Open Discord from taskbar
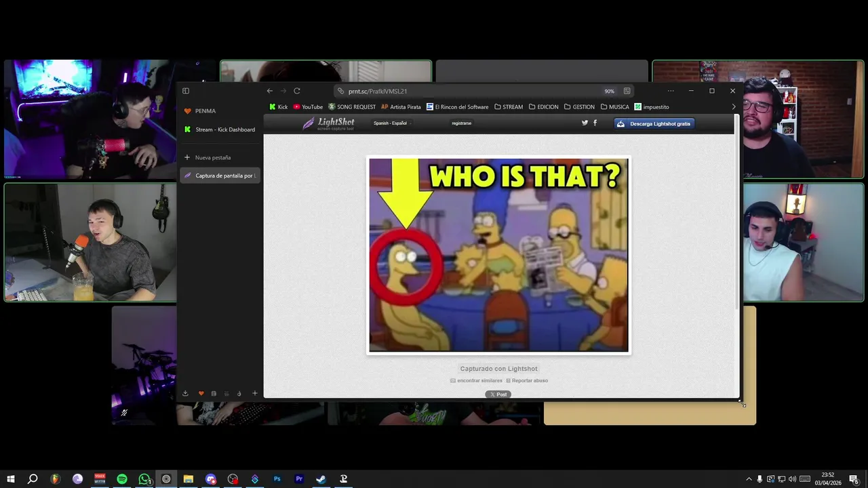Viewport: 868px width, 488px height. pyautogui.click(x=211, y=479)
